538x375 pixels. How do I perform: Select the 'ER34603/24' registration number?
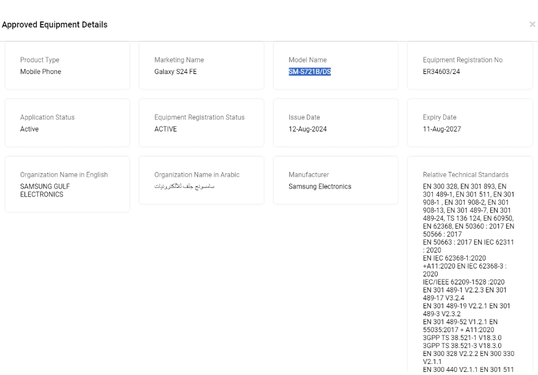tap(441, 71)
